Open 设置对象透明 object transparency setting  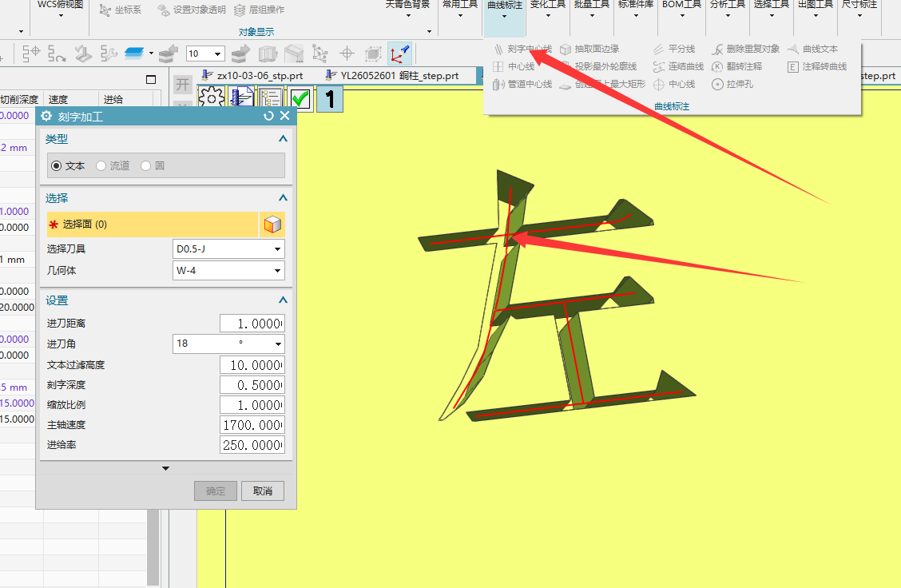click(192, 10)
